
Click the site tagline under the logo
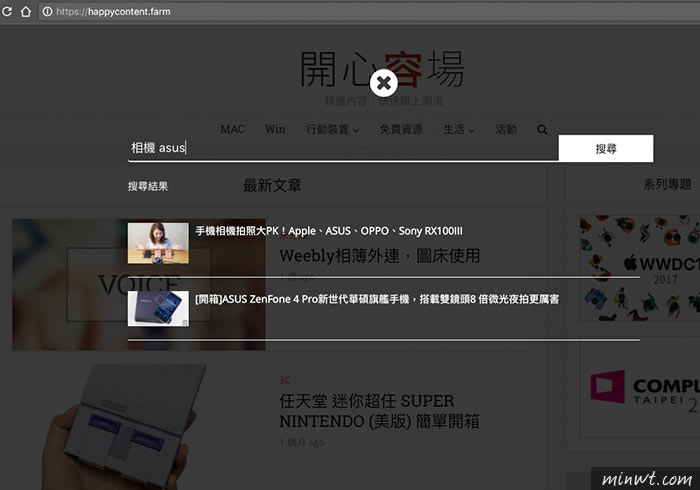click(383, 101)
